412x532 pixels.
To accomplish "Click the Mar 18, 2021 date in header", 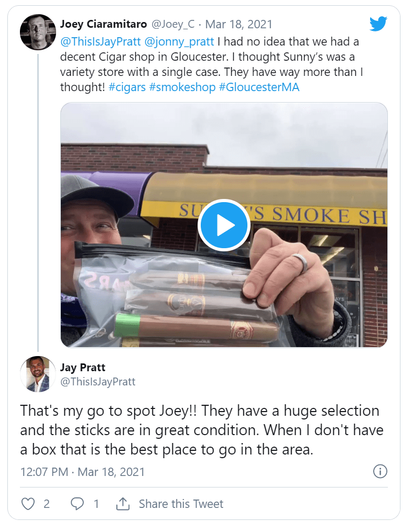I will click(x=238, y=24).
